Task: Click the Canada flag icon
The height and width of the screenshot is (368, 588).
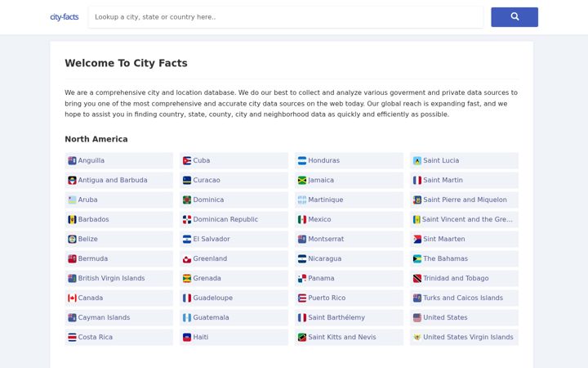Action: click(x=72, y=298)
